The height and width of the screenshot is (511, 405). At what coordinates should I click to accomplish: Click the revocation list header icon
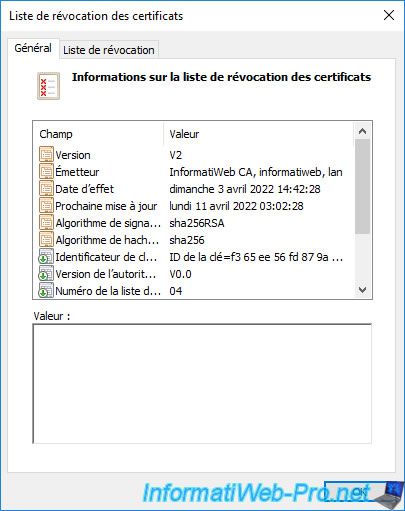pos(48,86)
